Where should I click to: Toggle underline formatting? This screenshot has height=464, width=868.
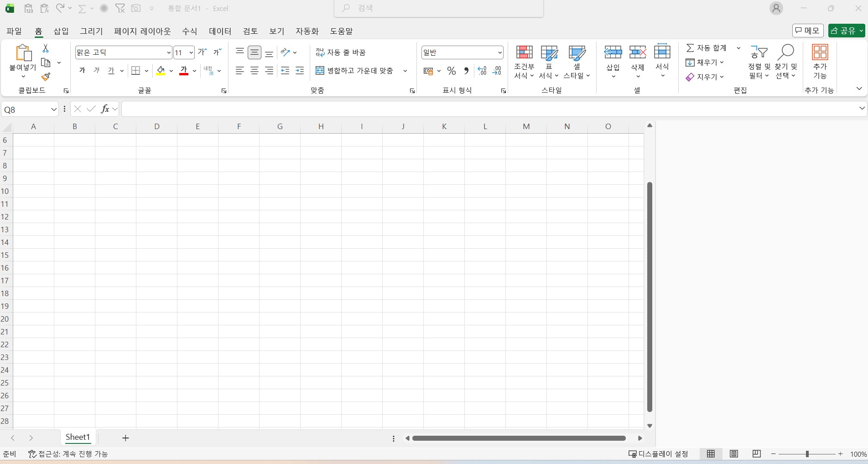click(111, 71)
